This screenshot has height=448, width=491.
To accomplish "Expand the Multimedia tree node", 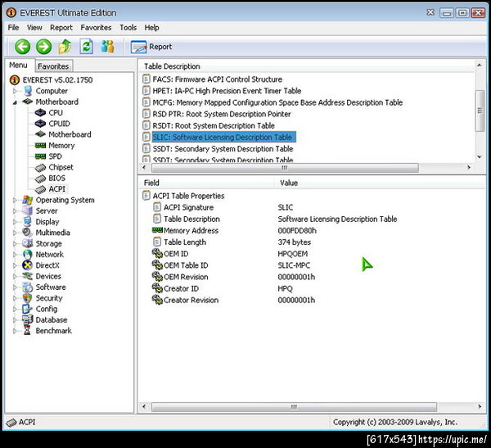I will (15, 233).
